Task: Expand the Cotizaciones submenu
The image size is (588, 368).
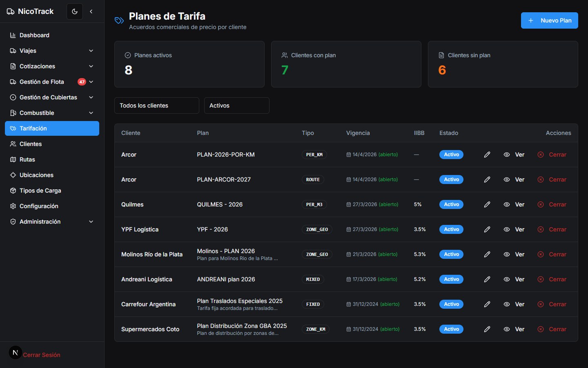Action: click(x=52, y=66)
